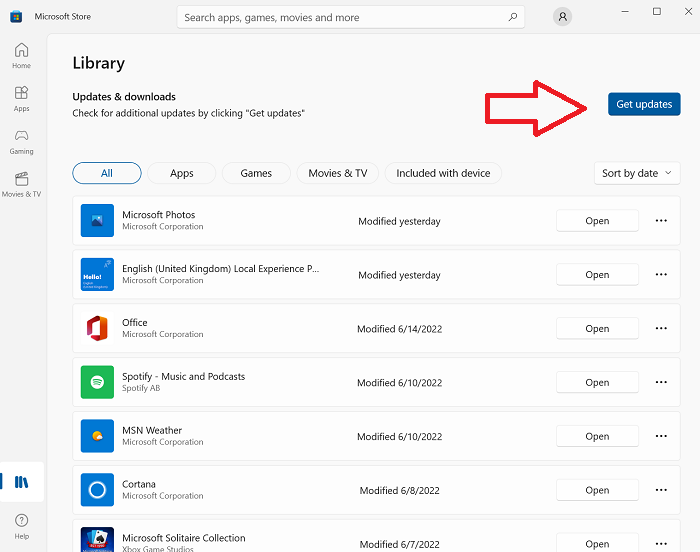Click the Office app icon
The image size is (700, 552).
pyautogui.click(x=97, y=328)
